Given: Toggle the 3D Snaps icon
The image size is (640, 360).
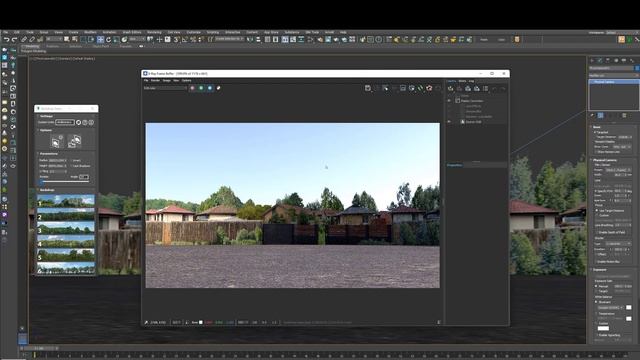Looking at the screenshot, I should 176,40.
